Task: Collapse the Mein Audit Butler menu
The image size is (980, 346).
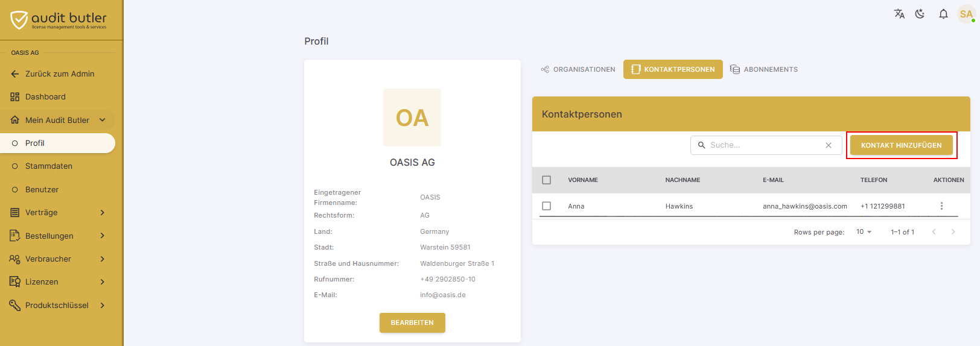Action: 103,120
